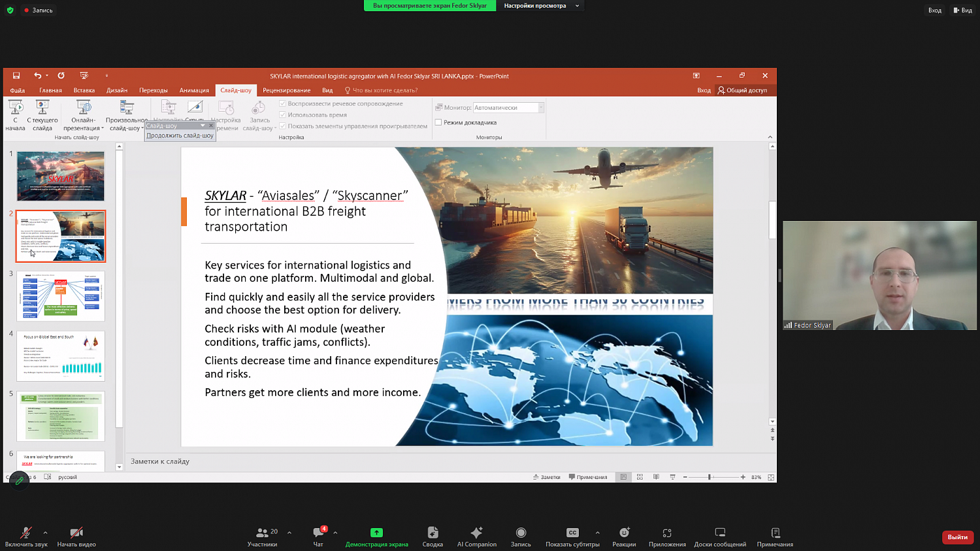Click Share Screen (Демонстрация экрана)
This screenshot has width=980, height=551.
(376, 537)
